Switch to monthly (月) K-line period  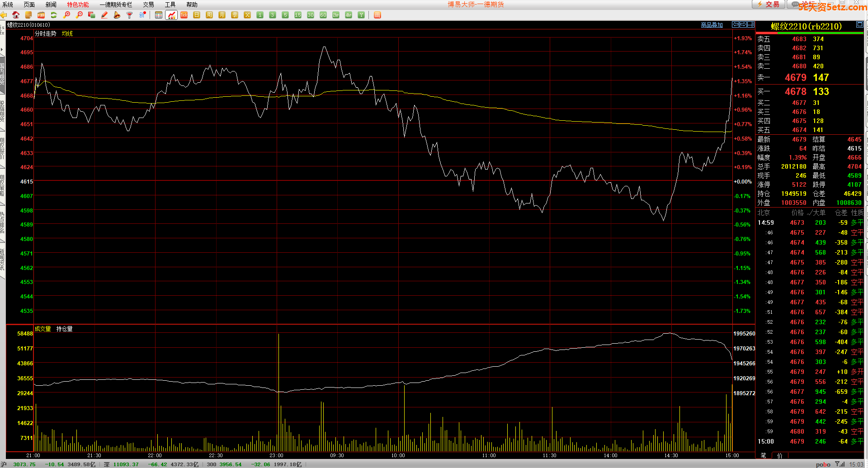coord(222,15)
